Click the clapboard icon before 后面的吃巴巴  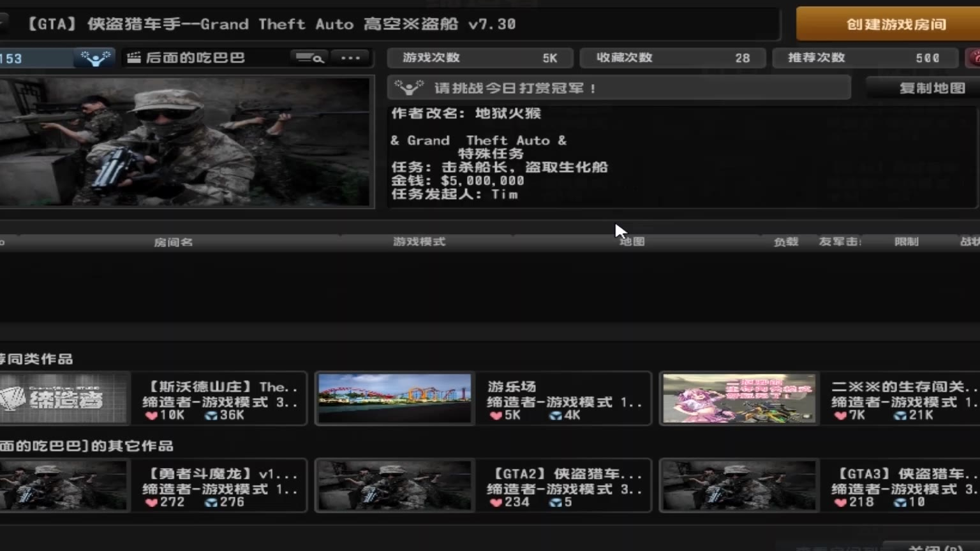(134, 58)
